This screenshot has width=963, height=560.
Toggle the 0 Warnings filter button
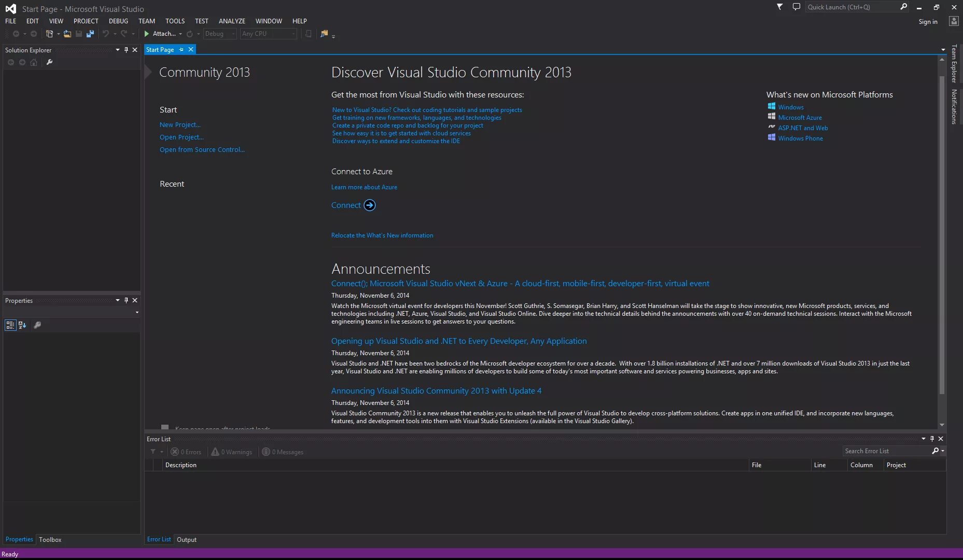pyautogui.click(x=232, y=452)
